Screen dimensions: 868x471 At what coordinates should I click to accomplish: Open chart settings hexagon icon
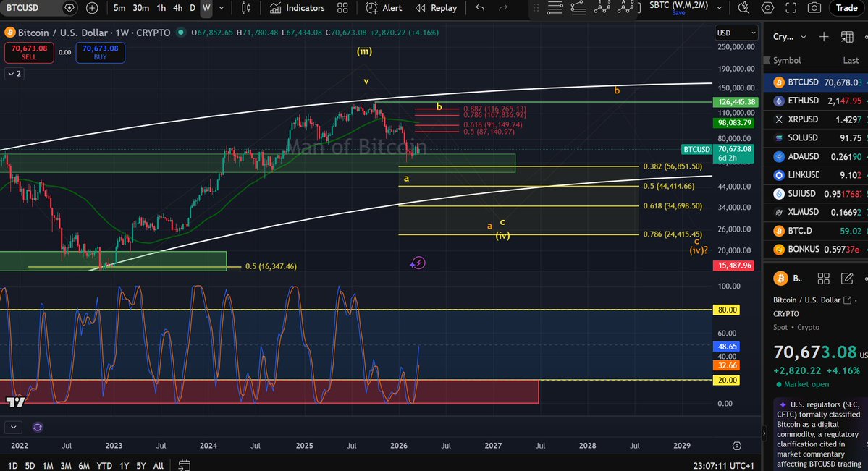click(x=767, y=8)
